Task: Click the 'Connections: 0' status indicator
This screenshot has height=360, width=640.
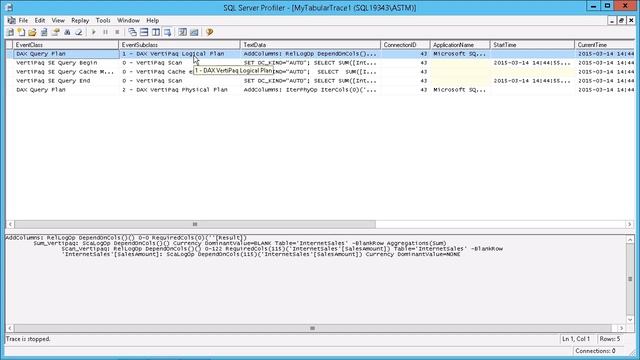Action: click(x=595, y=351)
